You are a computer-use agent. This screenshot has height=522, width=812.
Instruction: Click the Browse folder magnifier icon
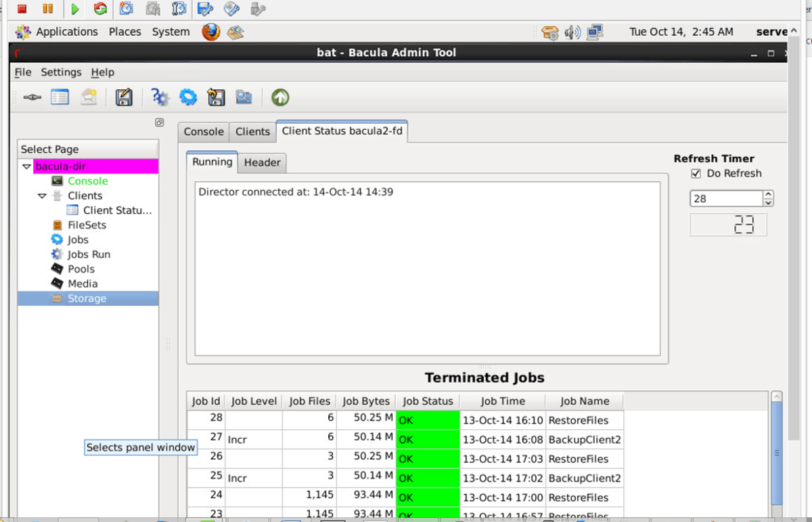tap(244, 98)
